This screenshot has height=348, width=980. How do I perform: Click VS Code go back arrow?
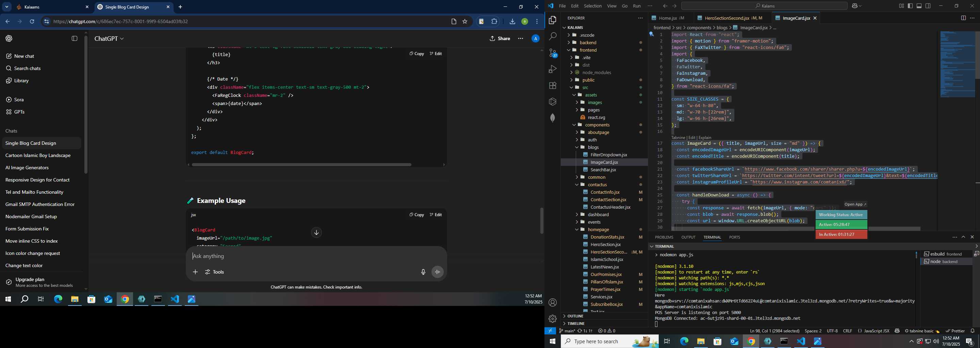665,6
